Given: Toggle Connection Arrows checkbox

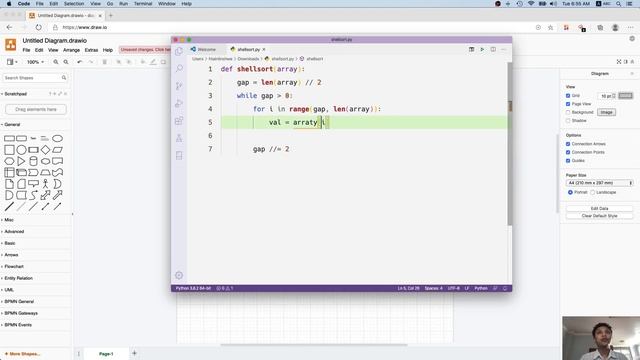Looking at the screenshot, I should click(x=568, y=144).
